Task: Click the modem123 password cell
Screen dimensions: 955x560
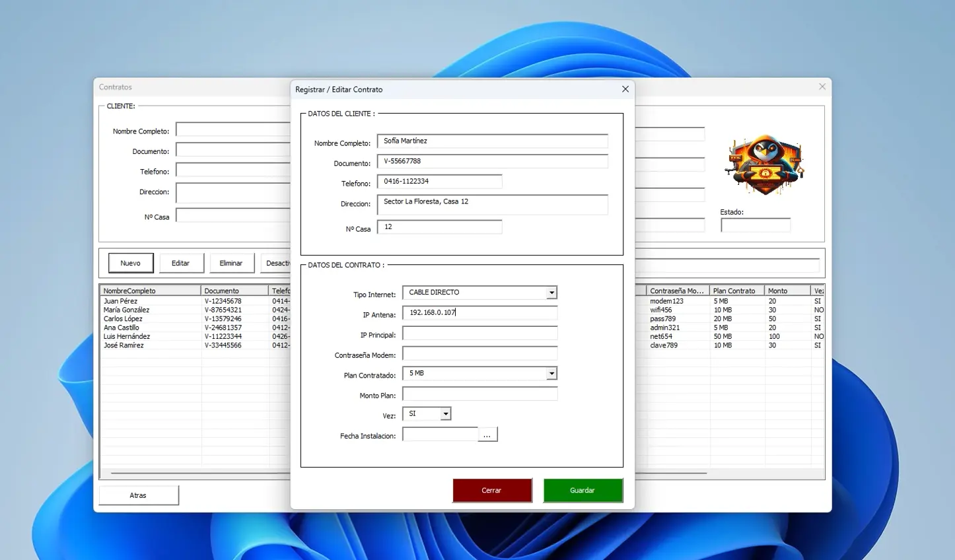Action: point(666,301)
